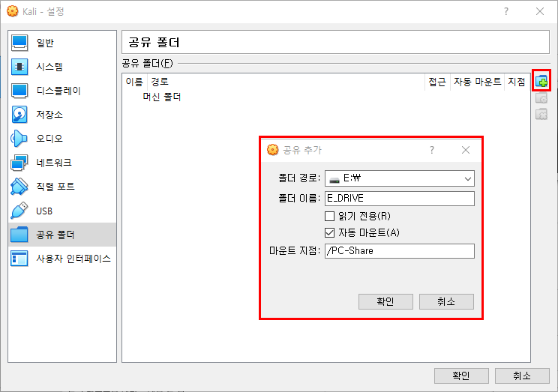Open the 일반 settings category
Screen dimensions: 558x392
tap(62, 43)
